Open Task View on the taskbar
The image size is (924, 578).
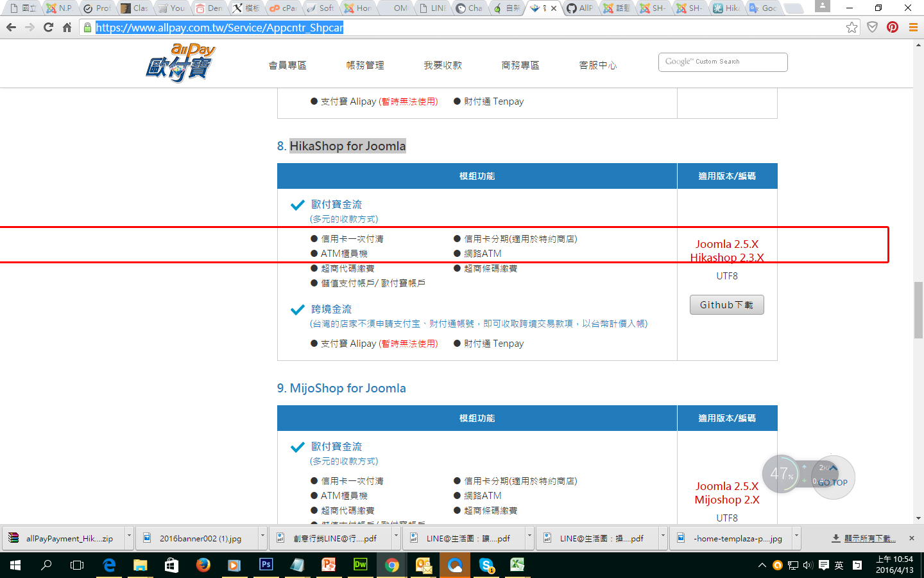point(77,565)
